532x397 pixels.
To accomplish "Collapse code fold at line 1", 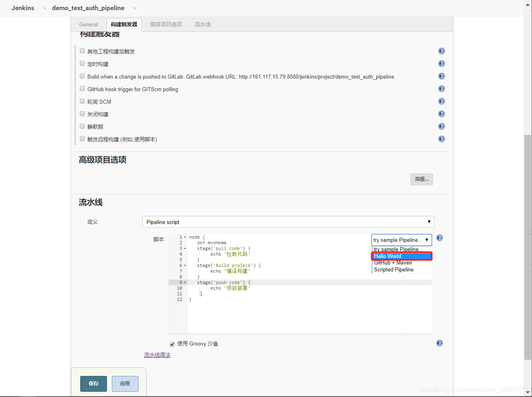I will [185, 237].
